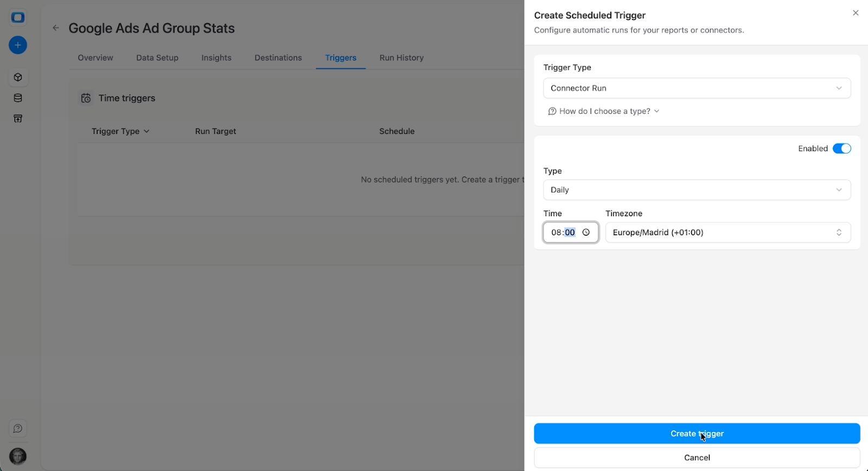Open the help chat icon in sidebar
868x471 pixels.
(18, 429)
